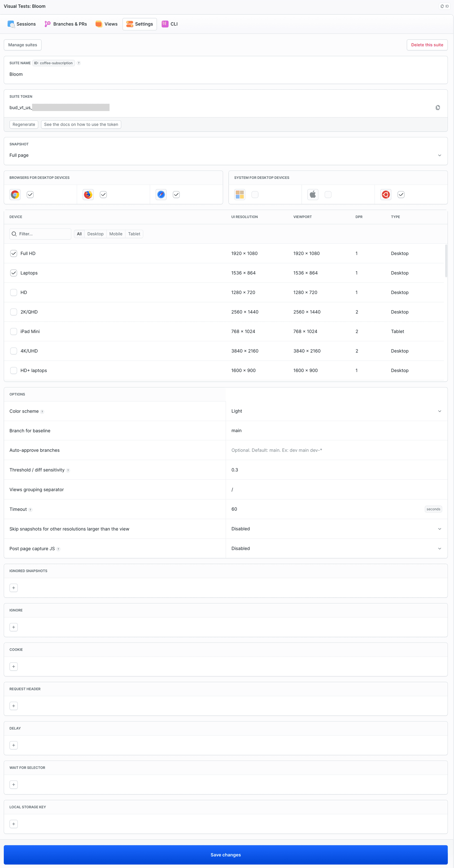The image size is (454, 868).
Task: Open the Post page capture JS help tooltip
Action: click(x=58, y=549)
